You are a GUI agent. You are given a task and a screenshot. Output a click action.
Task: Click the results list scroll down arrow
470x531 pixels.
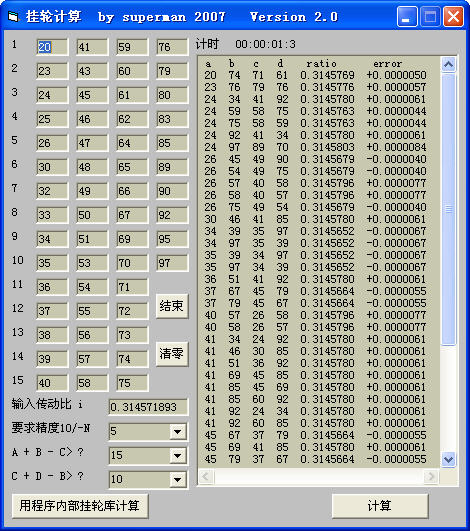[449, 460]
